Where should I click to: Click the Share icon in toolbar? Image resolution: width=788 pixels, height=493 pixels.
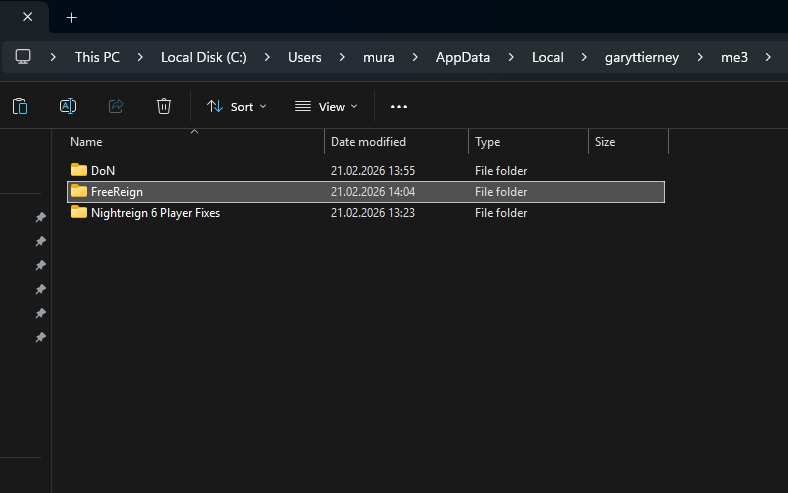point(116,106)
